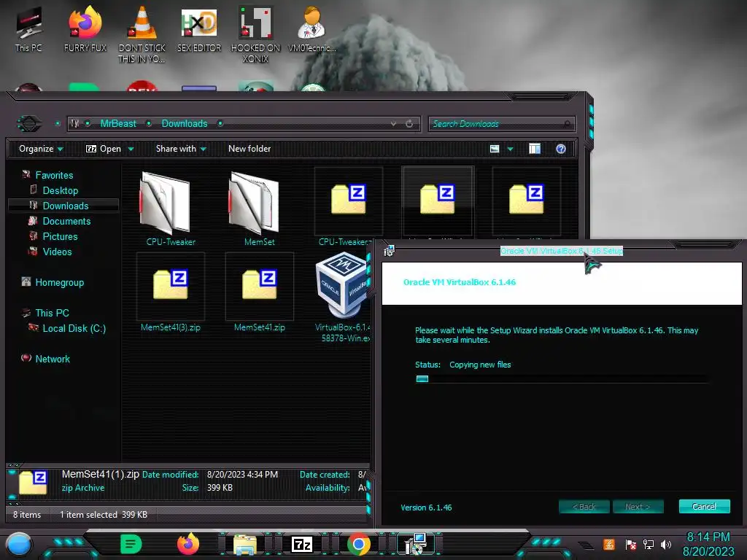
Task: Open the view options dropdown arrow
Action: (510, 149)
